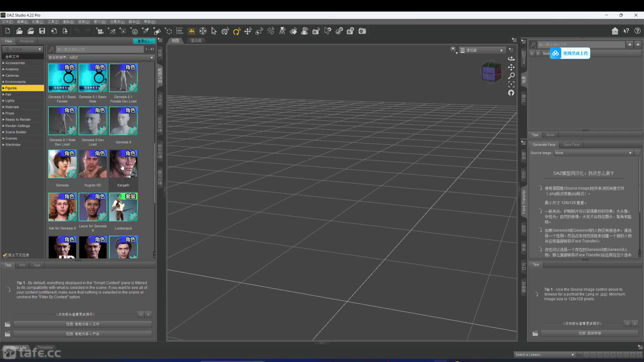Click the Import icon in the toolbar
644x362 pixels.
[54, 31]
